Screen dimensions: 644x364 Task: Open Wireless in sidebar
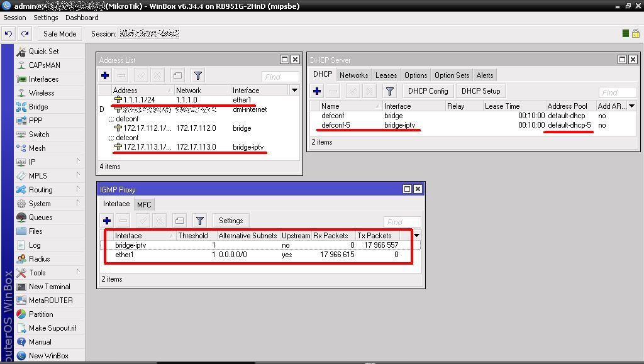point(49,93)
